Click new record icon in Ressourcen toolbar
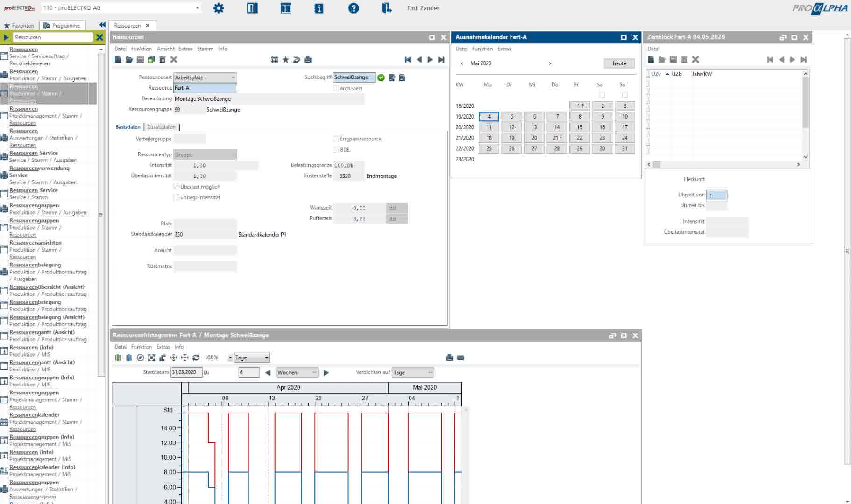 [x=118, y=60]
